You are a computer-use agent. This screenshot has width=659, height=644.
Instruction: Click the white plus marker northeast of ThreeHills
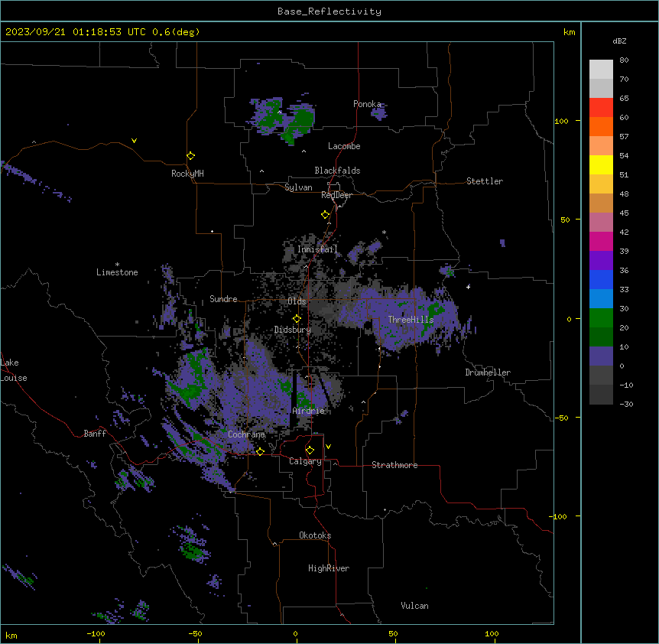click(x=468, y=287)
